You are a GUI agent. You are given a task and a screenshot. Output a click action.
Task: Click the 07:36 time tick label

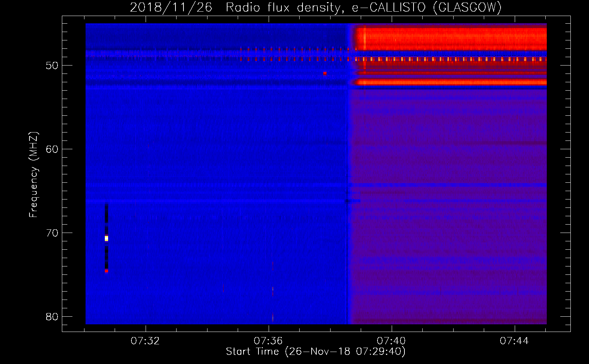coord(268,341)
